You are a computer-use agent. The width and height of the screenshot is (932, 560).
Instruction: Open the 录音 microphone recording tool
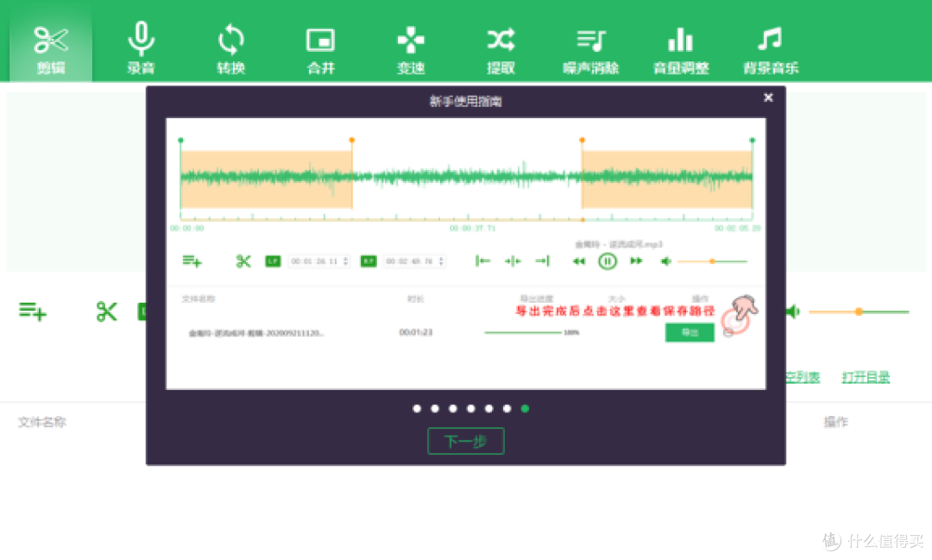[141, 49]
